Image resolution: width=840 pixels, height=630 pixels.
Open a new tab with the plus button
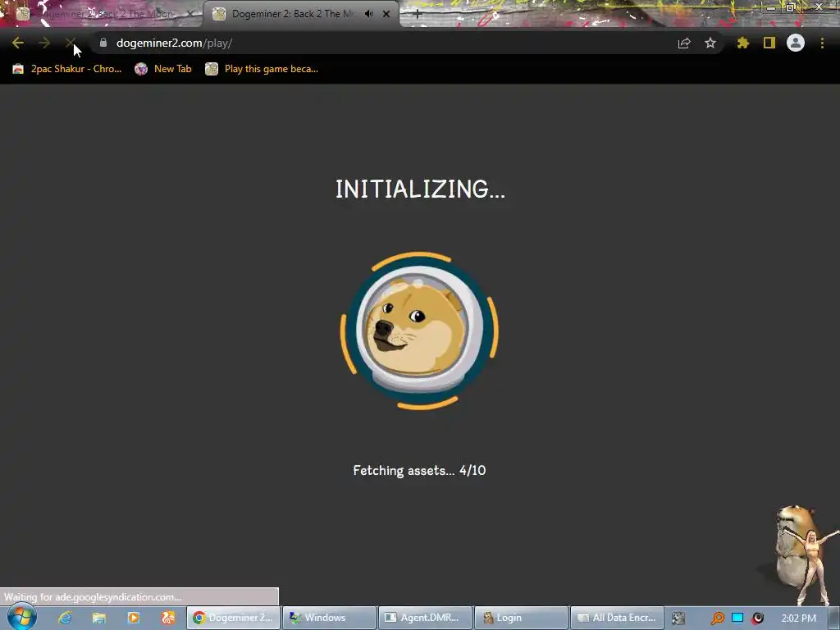[x=418, y=15]
